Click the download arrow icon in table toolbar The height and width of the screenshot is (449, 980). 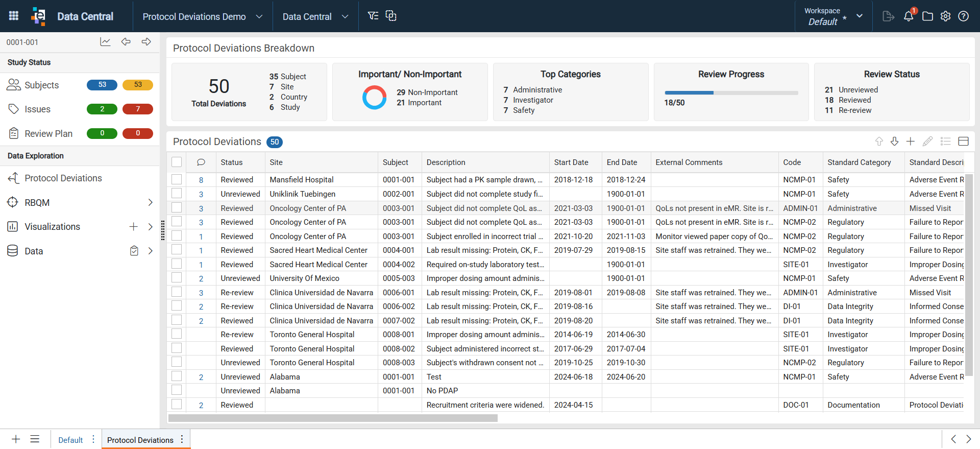[x=894, y=141]
